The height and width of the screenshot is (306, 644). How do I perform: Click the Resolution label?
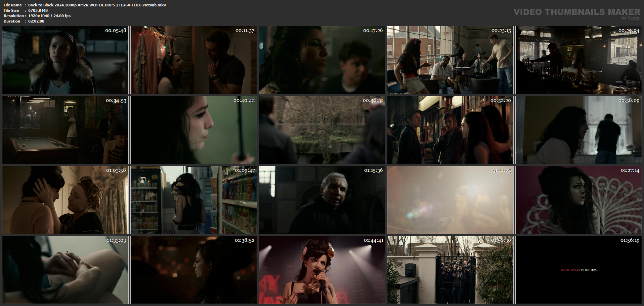[14, 16]
